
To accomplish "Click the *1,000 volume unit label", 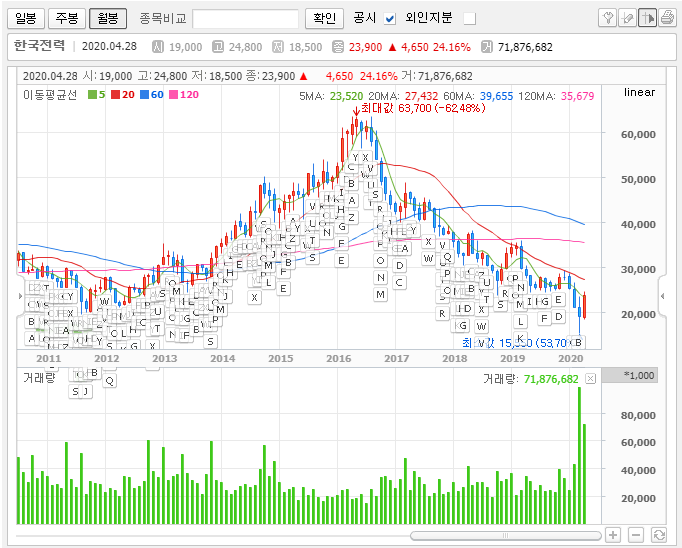I will 639,375.
